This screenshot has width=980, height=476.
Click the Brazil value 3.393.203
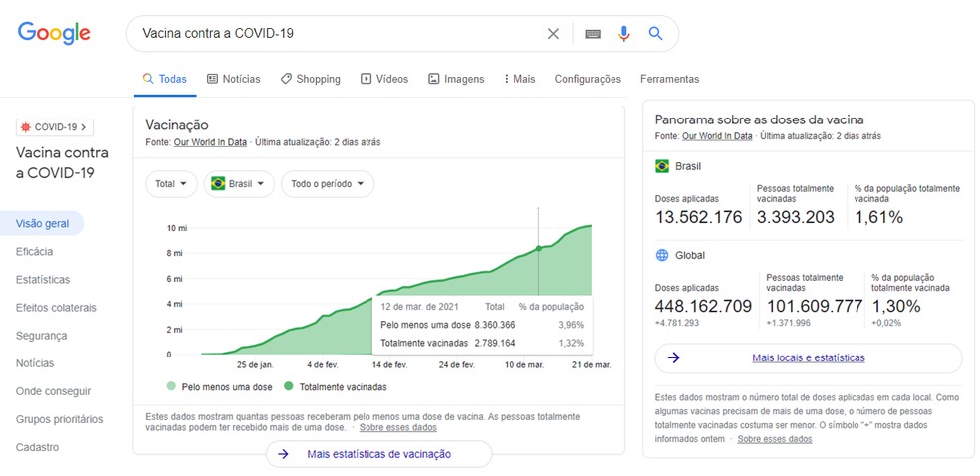tap(796, 217)
